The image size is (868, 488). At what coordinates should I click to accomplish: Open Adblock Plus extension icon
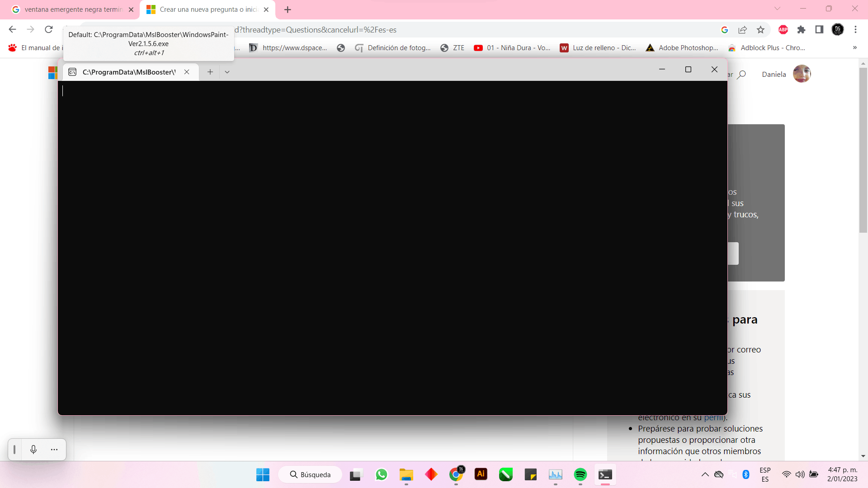pos(783,30)
